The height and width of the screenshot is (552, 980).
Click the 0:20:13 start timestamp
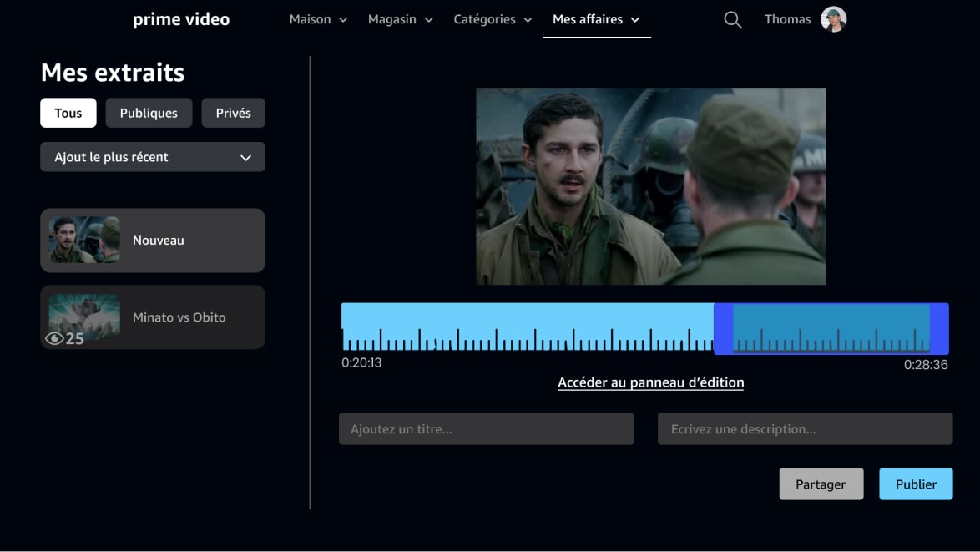(x=361, y=362)
